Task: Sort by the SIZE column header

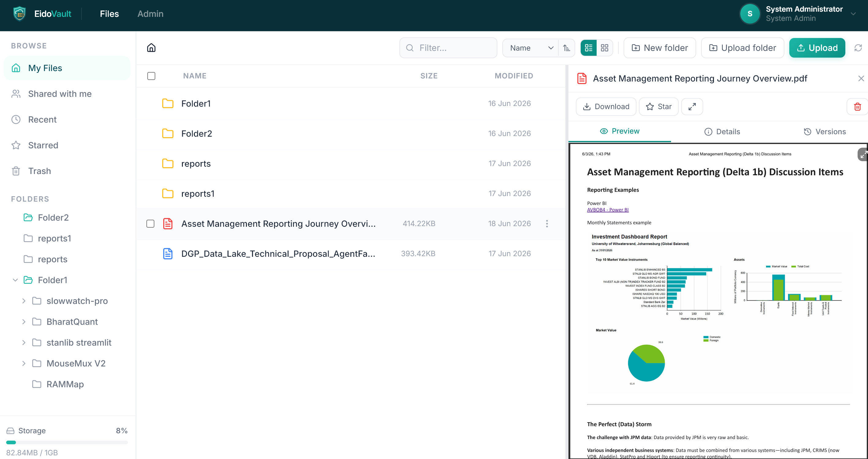Action: [428, 76]
